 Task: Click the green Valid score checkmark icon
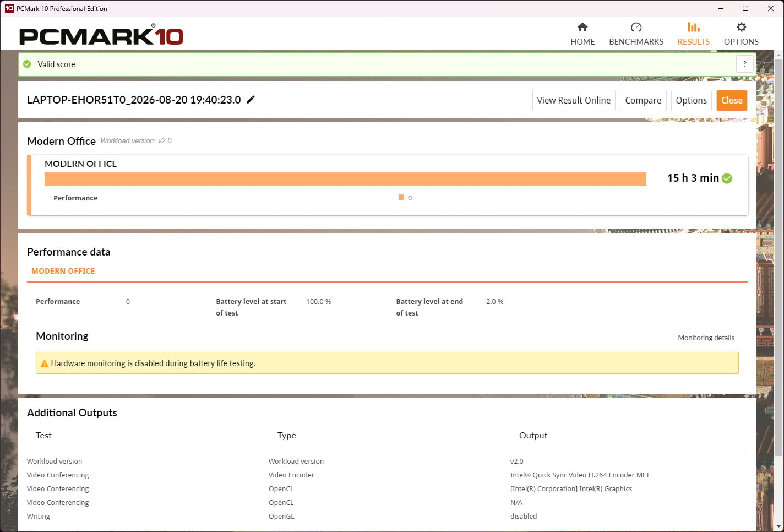tap(27, 64)
